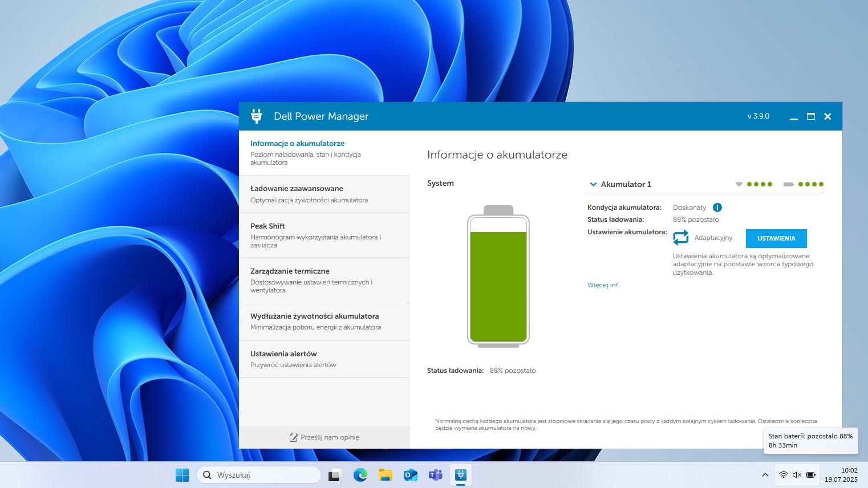868x488 pixels.
Task: Click the System label above battery
Action: point(440,183)
